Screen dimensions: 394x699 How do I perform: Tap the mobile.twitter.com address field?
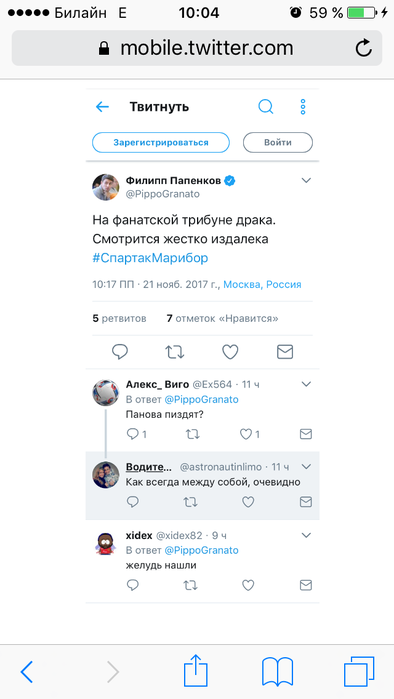point(197,48)
